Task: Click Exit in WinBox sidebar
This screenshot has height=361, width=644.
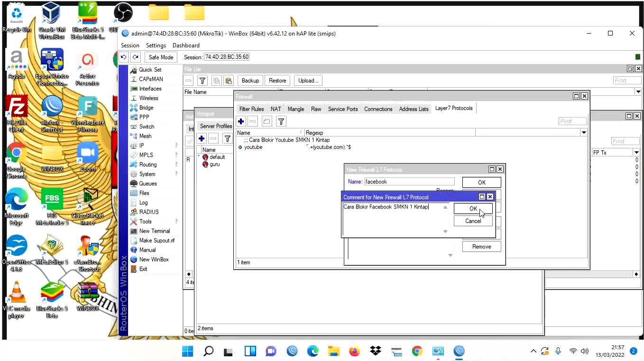Action: (143, 269)
